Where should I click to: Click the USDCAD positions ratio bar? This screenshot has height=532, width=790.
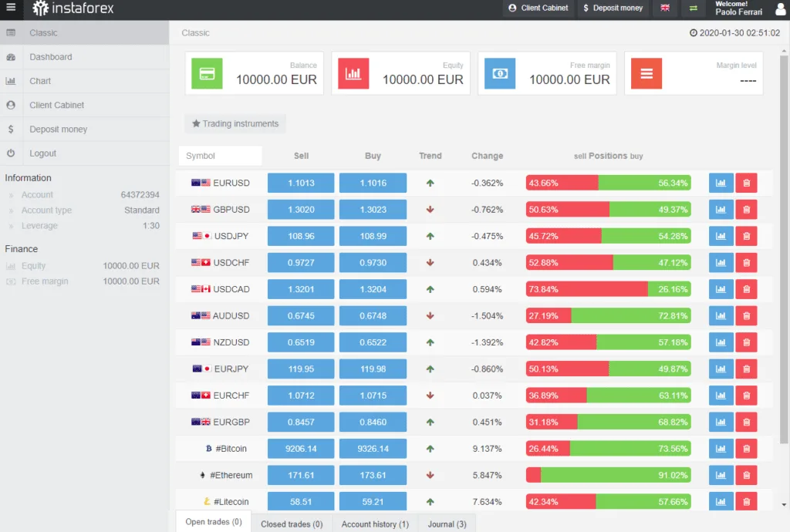608,289
